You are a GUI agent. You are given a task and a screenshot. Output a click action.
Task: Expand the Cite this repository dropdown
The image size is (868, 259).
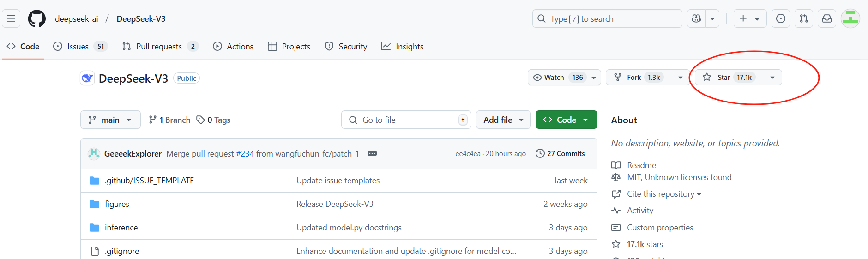pos(664,194)
